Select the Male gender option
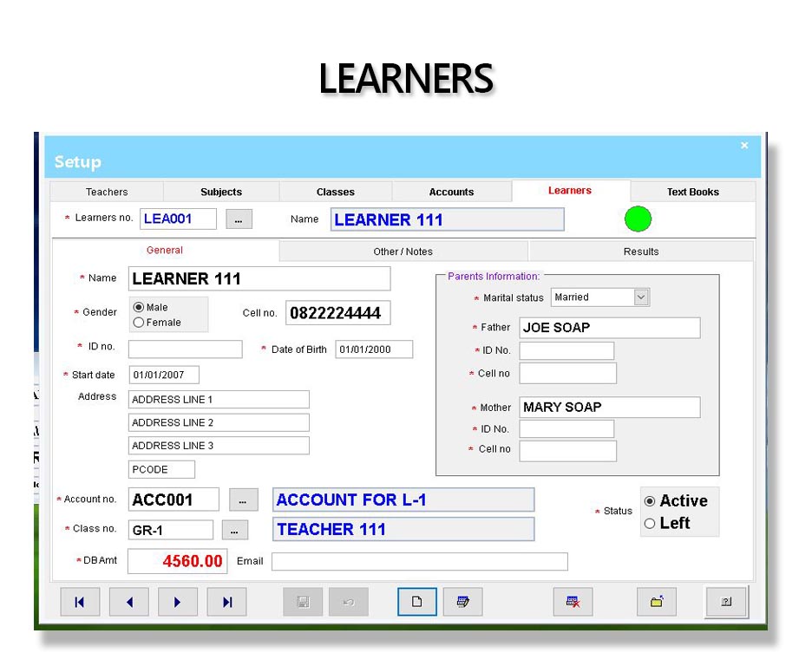The image size is (812, 666). [x=139, y=308]
